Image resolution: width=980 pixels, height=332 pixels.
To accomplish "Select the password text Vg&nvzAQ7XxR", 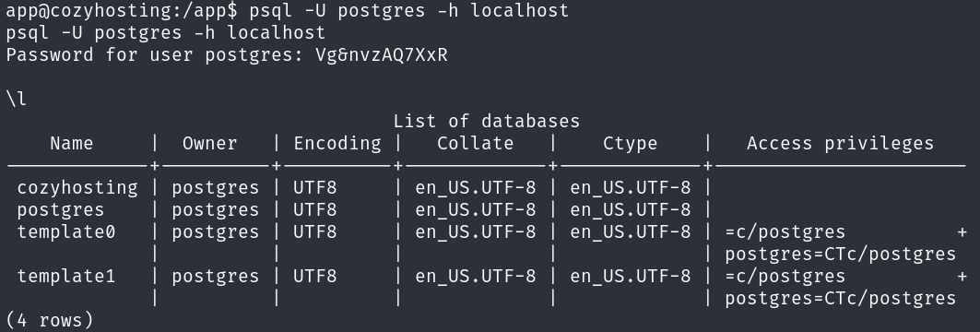I will click(382, 55).
